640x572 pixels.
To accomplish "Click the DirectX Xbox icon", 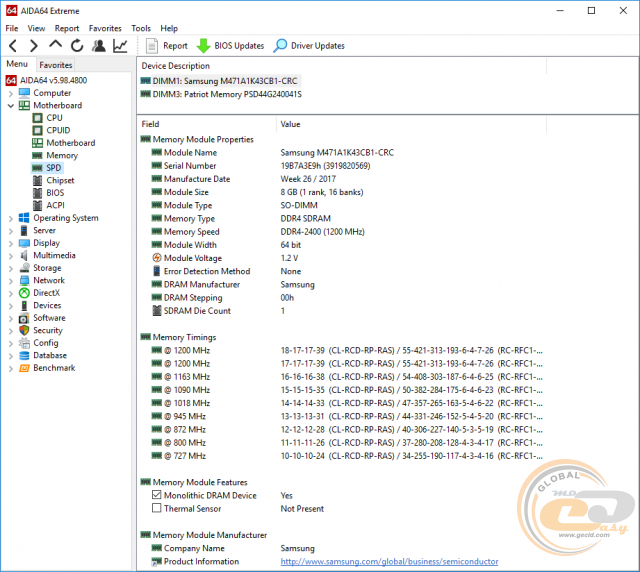I will click(x=24, y=293).
